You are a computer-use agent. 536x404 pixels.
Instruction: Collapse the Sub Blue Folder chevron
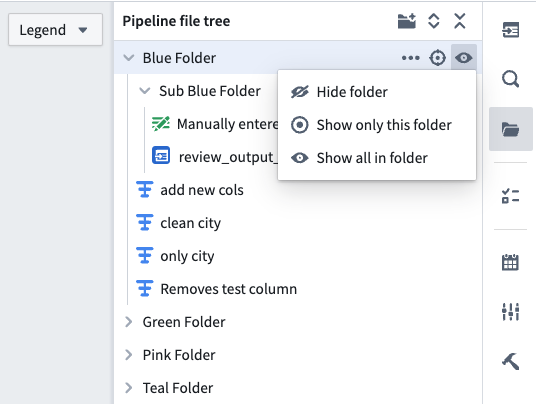(x=145, y=91)
